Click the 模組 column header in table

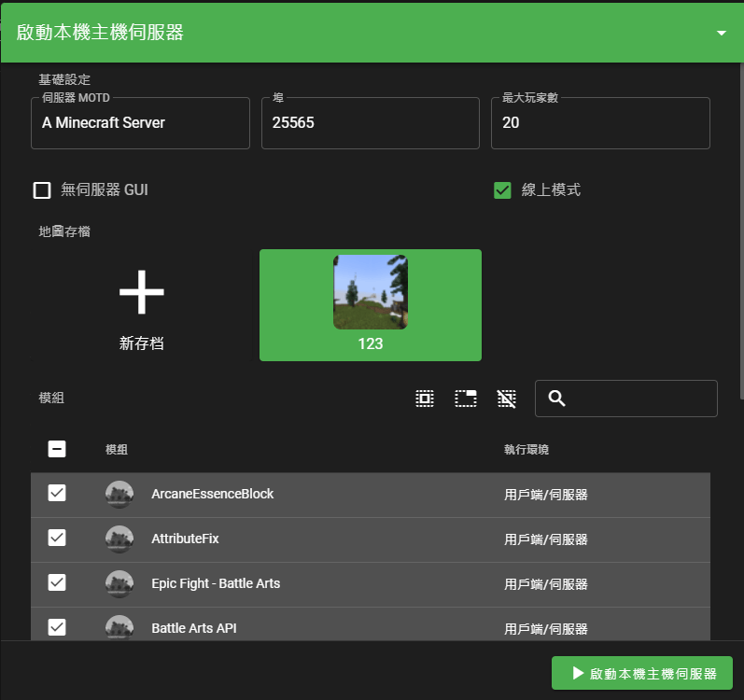[x=117, y=449]
